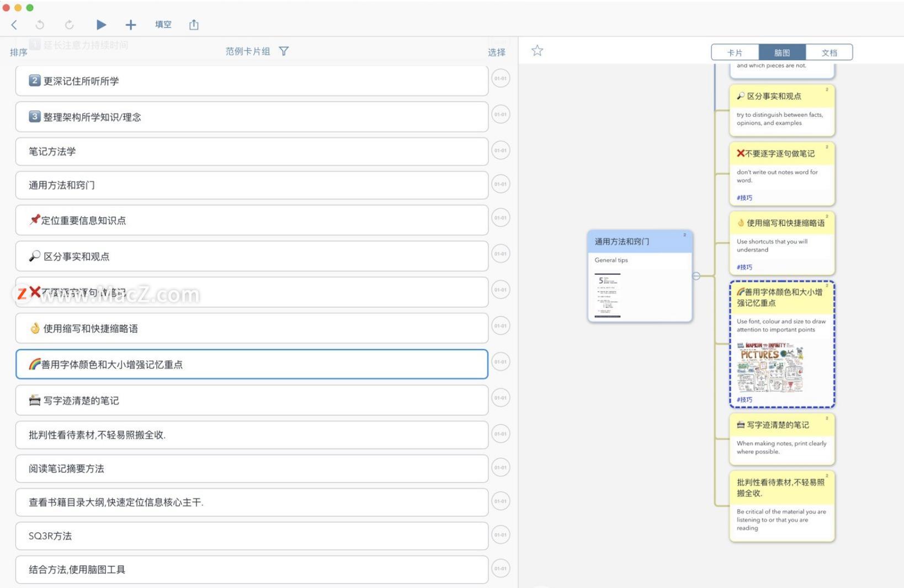904x588 pixels.
Task: Click the plus icon to add a card
Action: point(131,25)
